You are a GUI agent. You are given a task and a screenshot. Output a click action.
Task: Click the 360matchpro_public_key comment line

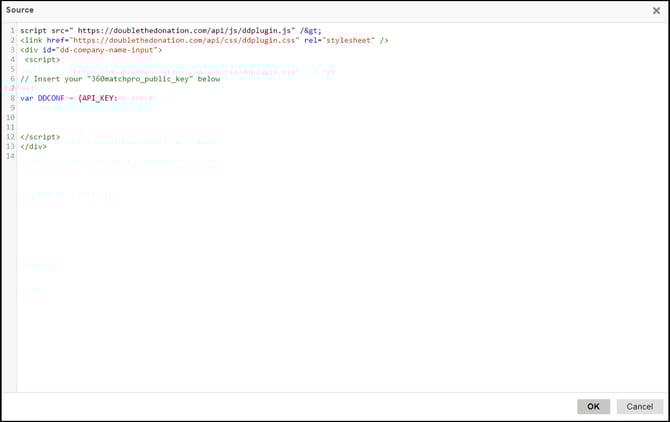[x=120, y=79]
